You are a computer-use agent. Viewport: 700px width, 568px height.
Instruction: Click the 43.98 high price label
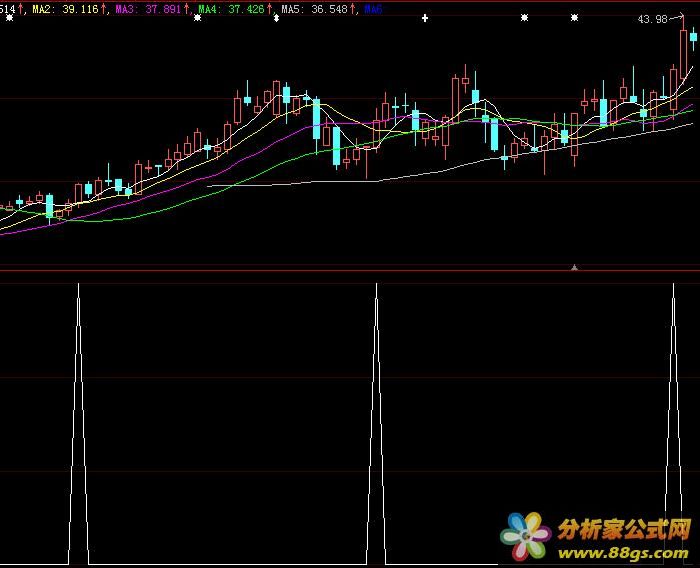pos(652,19)
